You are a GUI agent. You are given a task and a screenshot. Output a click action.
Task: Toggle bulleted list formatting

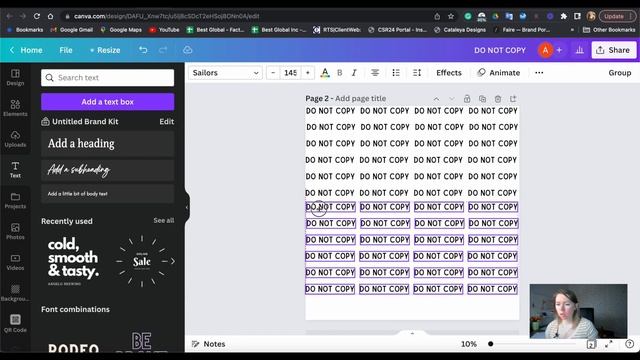[396, 73]
